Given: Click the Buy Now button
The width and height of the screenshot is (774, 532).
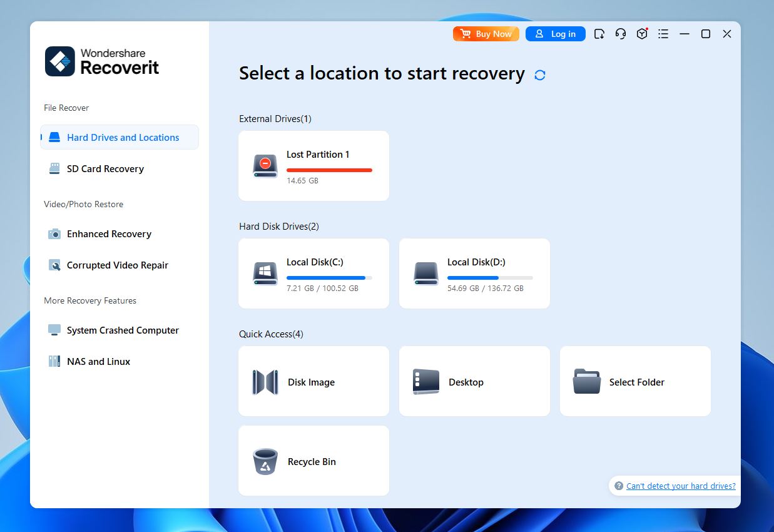Looking at the screenshot, I should (x=486, y=34).
